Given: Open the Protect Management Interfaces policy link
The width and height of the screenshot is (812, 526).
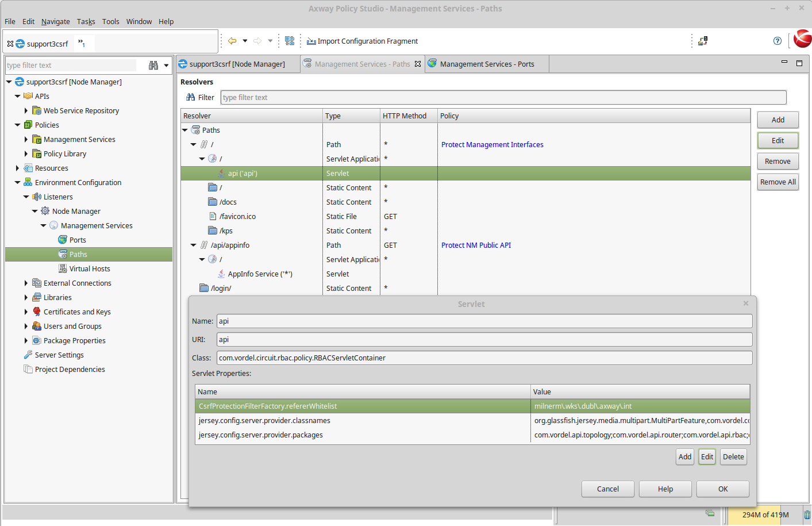Looking at the screenshot, I should (492, 145).
